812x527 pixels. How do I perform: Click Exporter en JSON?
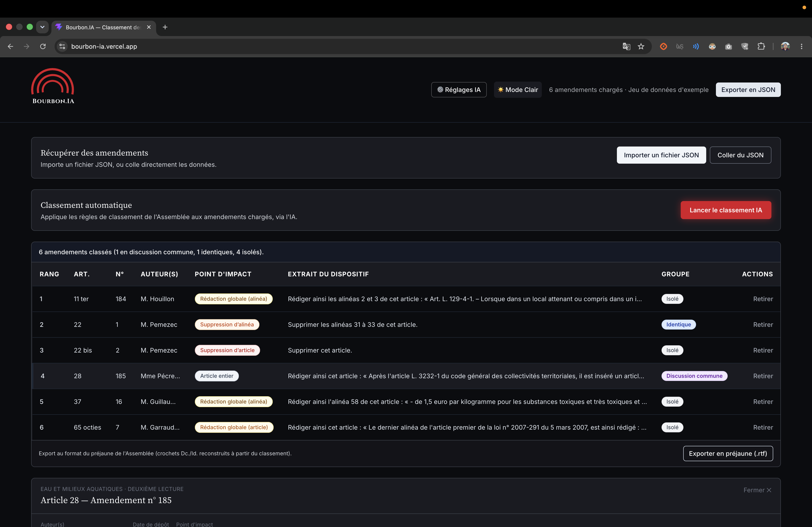[748, 90]
